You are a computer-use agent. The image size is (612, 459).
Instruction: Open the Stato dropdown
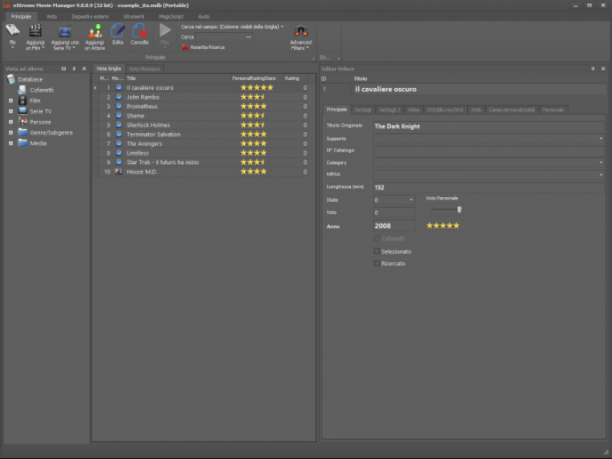[x=411, y=200]
